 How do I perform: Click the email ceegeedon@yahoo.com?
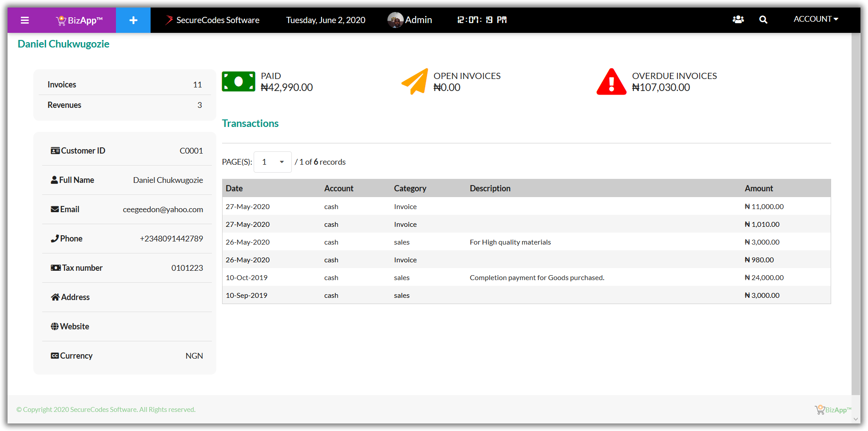point(163,210)
